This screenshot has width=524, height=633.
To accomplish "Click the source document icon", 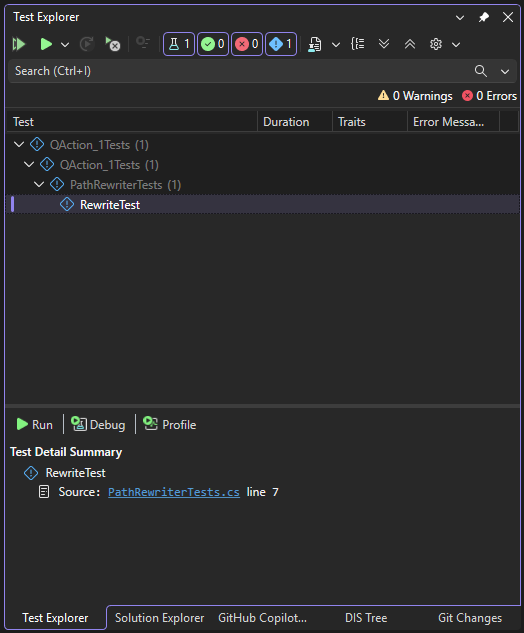I will (x=44, y=492).
